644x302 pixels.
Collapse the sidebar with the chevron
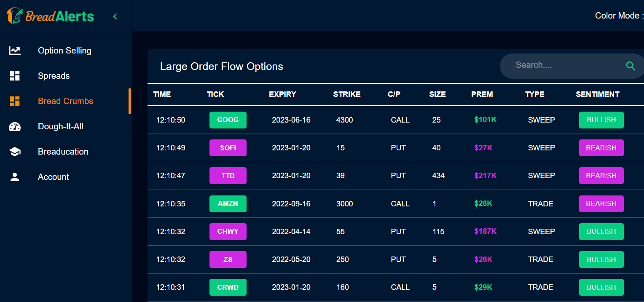click(x=115, y=16)
